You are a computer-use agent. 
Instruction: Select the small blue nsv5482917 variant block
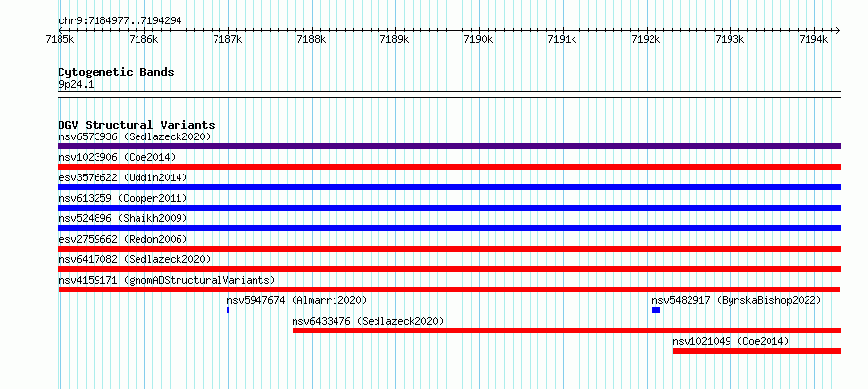[x=656, y=310]
